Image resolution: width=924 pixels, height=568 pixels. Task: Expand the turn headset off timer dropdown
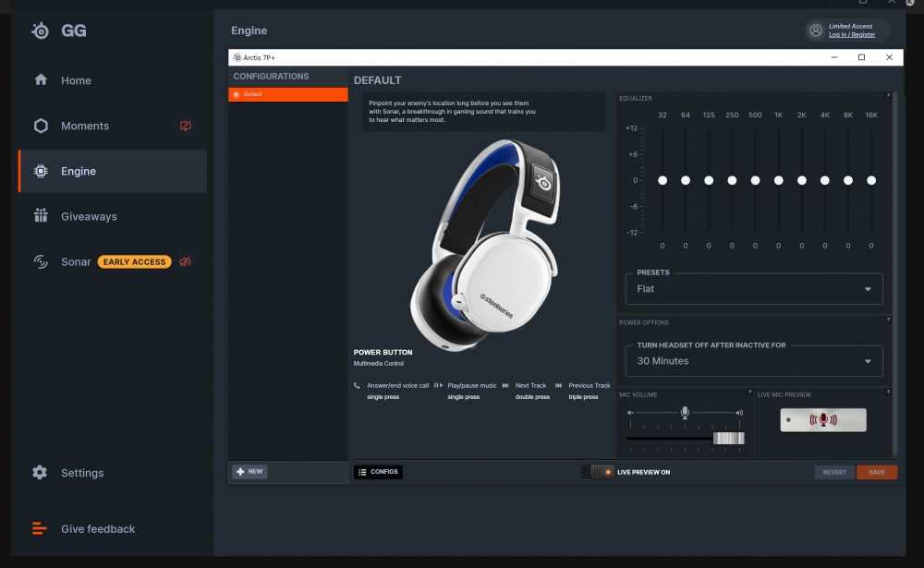pos(753,361)
